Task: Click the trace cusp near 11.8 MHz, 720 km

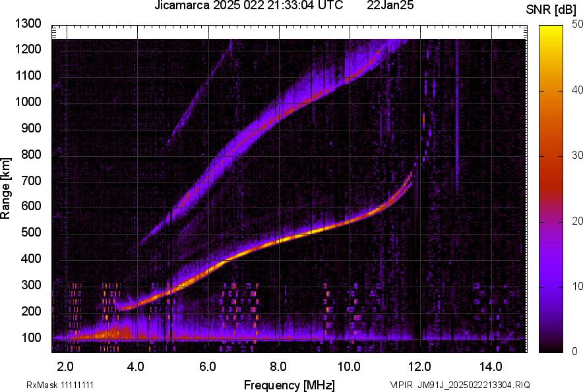Action: coord(409,179)
